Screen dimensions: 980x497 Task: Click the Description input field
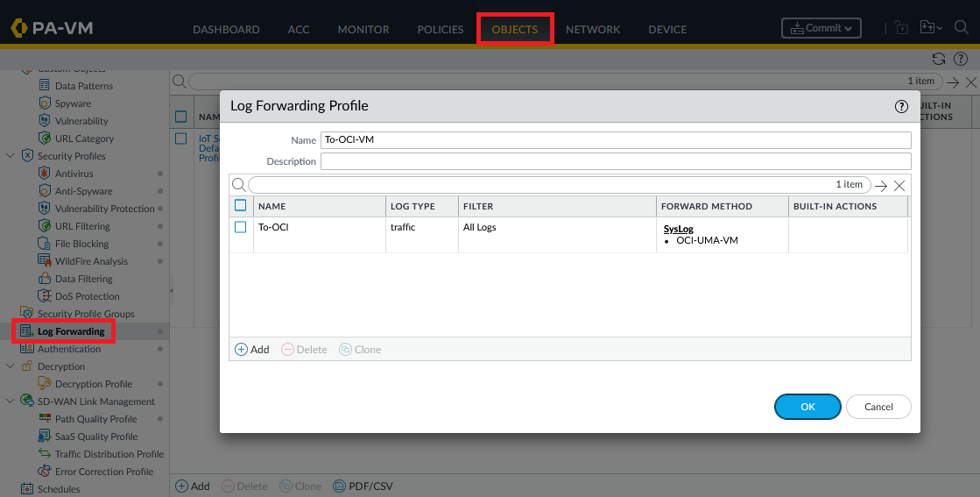(615, 161)
